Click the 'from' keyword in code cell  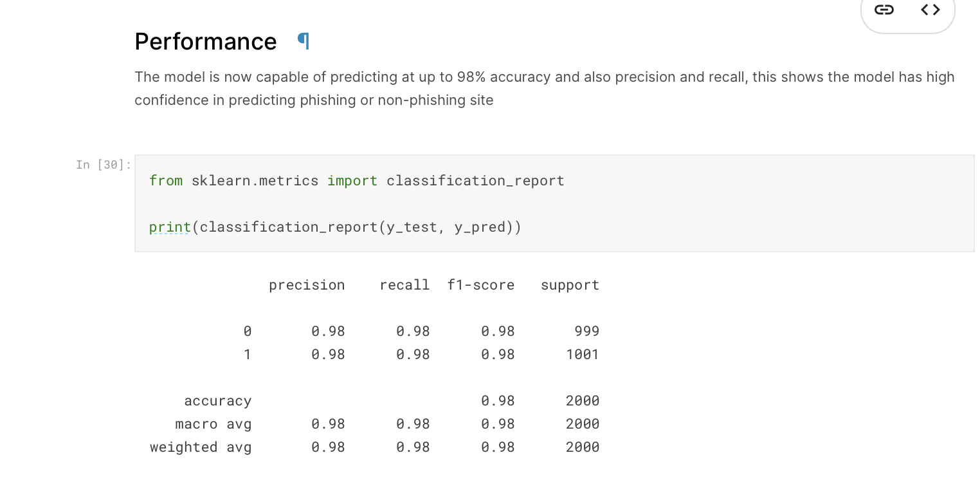point(166,181)
